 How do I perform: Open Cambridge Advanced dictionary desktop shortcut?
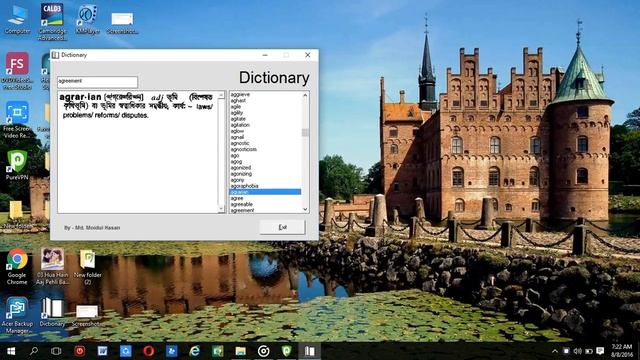click(52, 22)
